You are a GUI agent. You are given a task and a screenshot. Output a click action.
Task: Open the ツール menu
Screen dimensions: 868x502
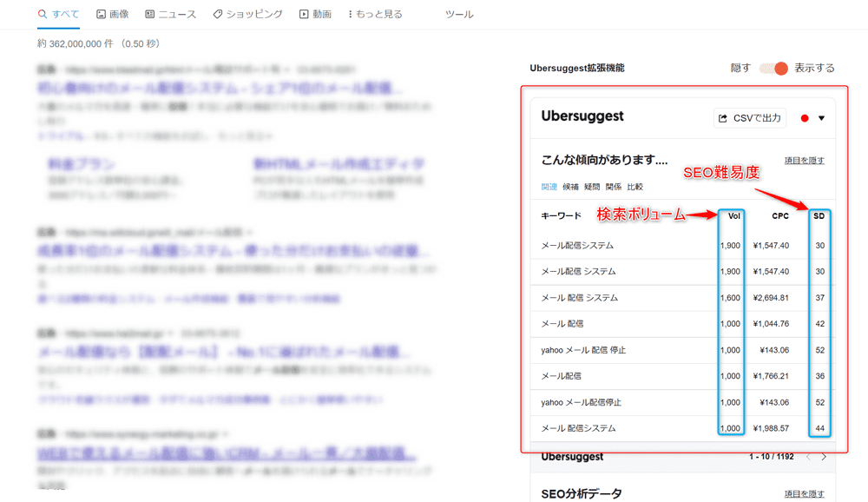[459, 14]
